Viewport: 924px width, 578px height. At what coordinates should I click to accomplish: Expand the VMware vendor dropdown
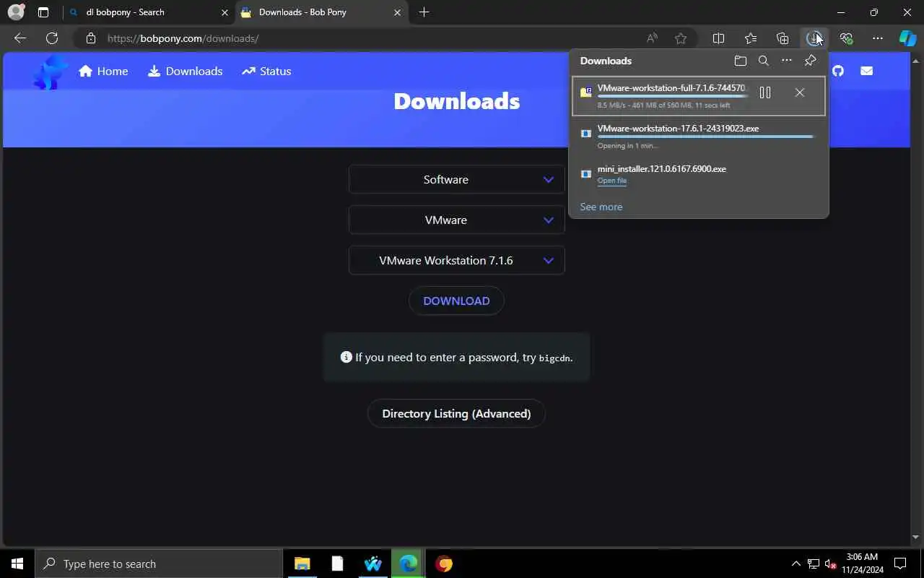(456, 220)
